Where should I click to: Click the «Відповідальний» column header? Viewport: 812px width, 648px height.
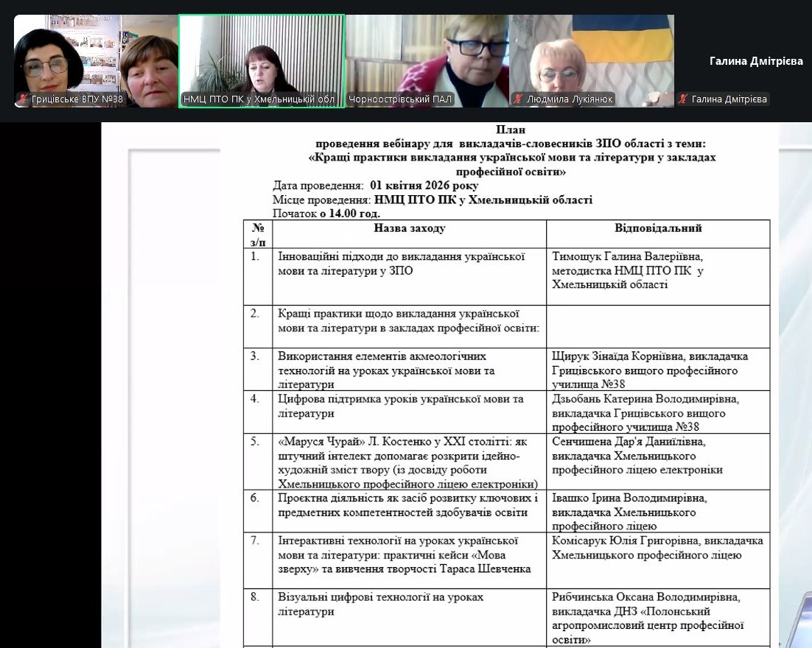(x=658, y=228)
